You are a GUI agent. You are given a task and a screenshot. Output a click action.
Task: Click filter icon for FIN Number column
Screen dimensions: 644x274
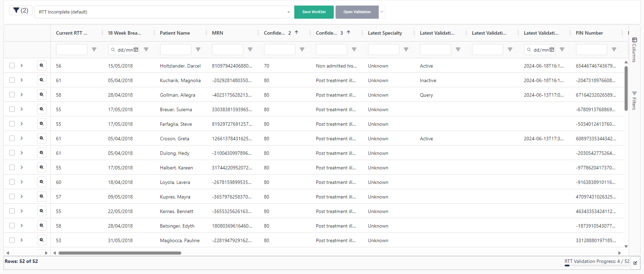tap(614, 50)
